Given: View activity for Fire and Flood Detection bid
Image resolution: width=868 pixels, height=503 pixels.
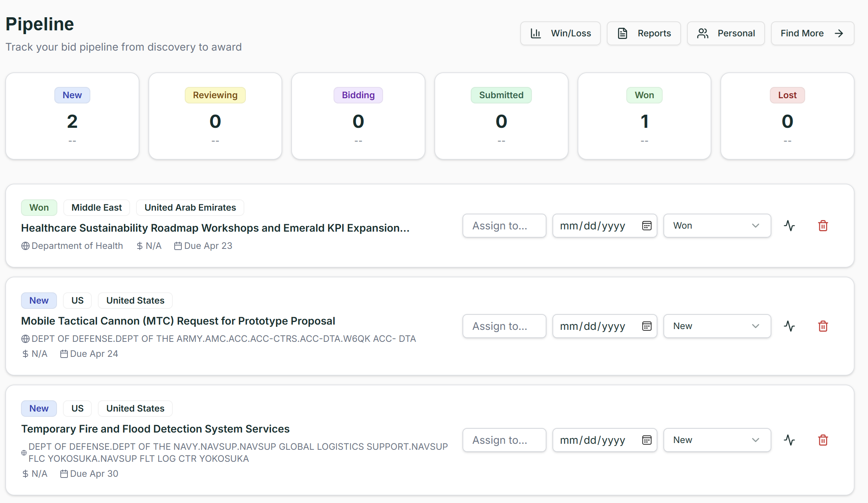Looking at the screenshot, I should 789,440.
